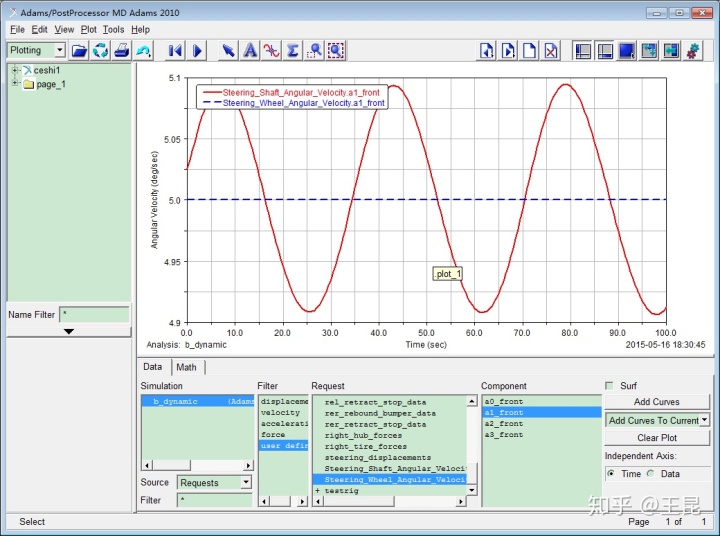Click the open folder import icon

pyautogui.click(x=79, y=50)
